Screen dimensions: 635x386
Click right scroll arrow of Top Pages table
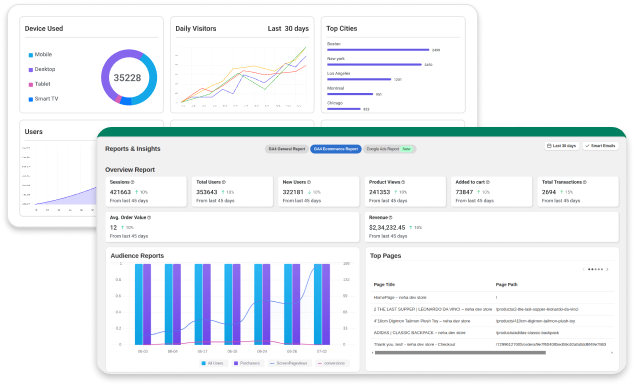(612, 353)
